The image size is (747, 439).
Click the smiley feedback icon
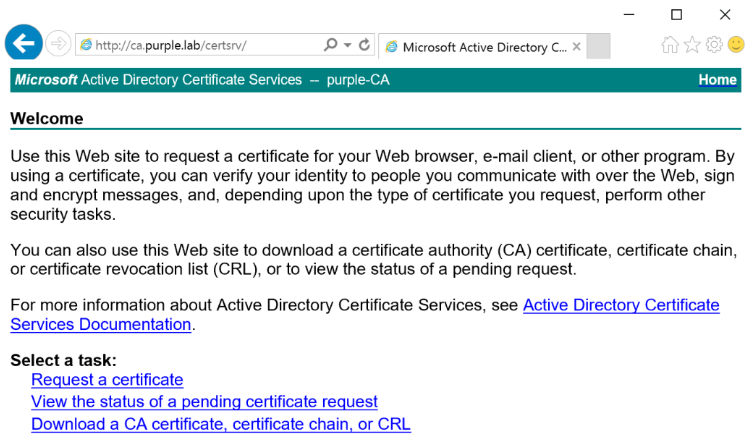click(737, 44)
